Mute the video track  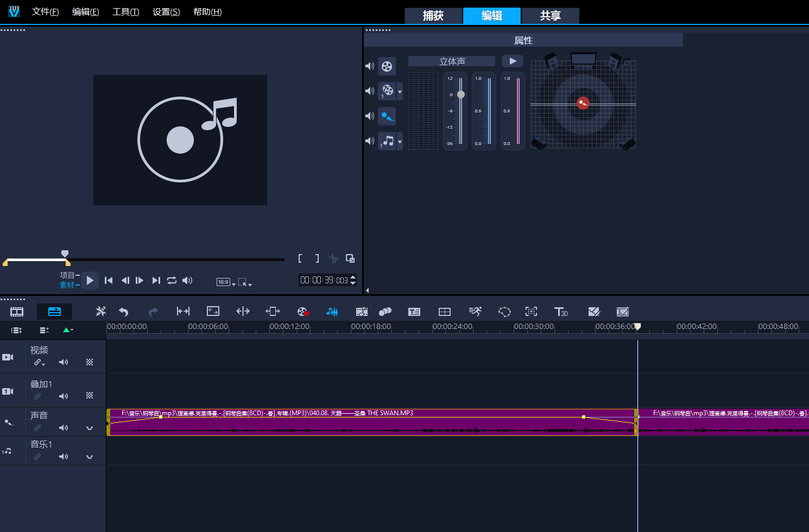click(64, 362)
